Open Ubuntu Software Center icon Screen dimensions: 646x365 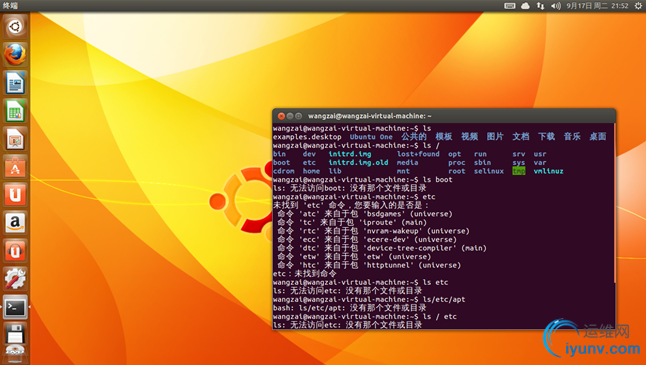tap(15, 166)
